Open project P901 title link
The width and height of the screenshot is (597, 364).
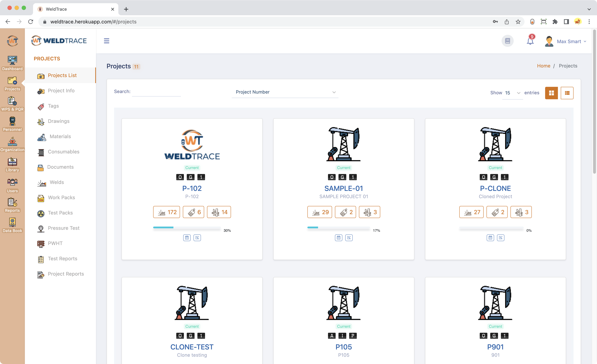pyautogui.click(x=495, y=347)
